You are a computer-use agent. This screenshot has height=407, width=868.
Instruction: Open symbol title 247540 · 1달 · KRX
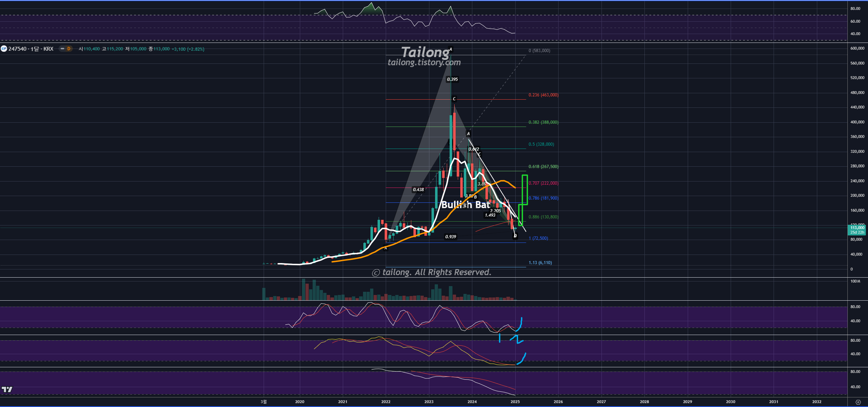tap(31, 49)
